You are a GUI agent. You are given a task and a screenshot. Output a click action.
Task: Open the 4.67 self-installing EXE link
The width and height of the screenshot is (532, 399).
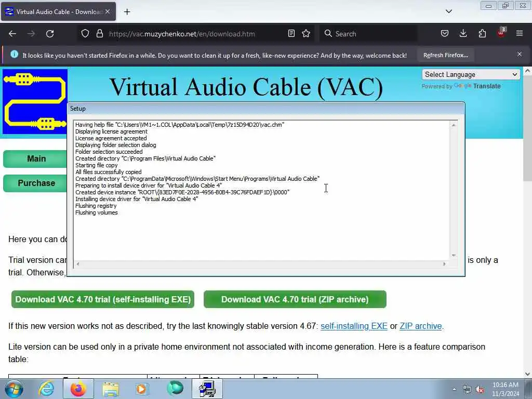[x=354, y=326]
